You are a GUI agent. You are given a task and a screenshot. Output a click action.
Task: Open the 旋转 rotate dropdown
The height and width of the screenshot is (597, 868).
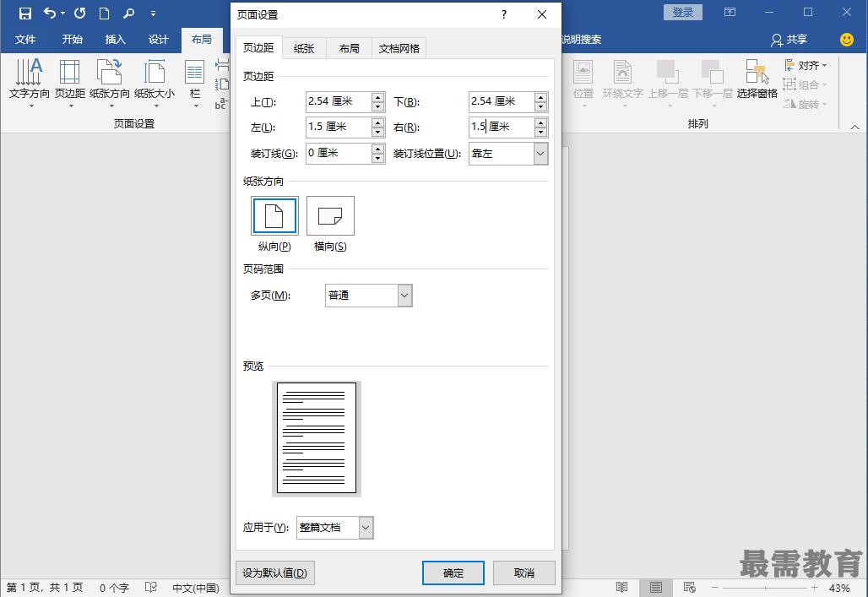coord(806,104)
